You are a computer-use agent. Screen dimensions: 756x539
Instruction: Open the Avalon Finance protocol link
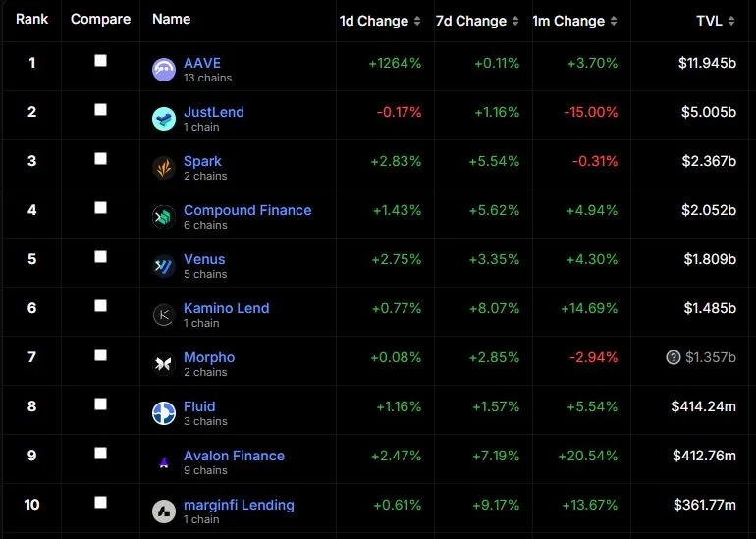click(x=234, y=456)
